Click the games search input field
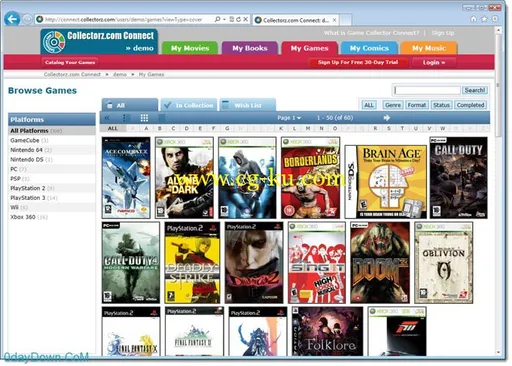The width and height of the screenshot is (512, 366). [427, 90]
